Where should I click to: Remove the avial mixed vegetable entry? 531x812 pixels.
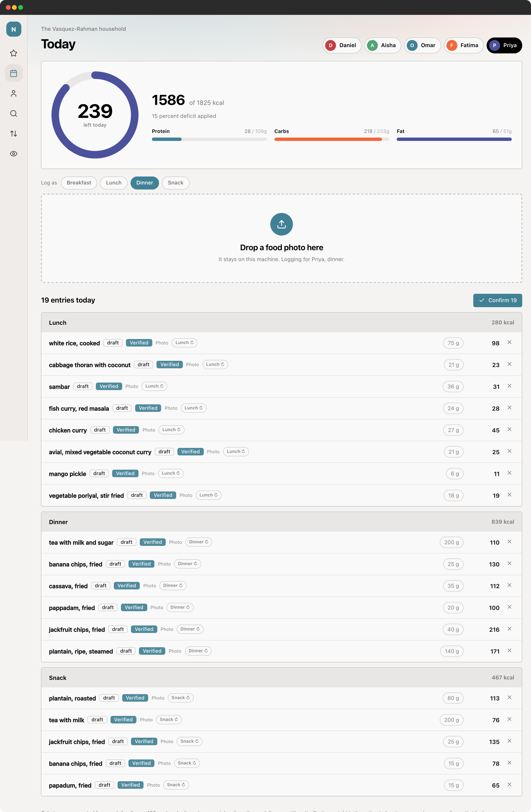point(509,451)
